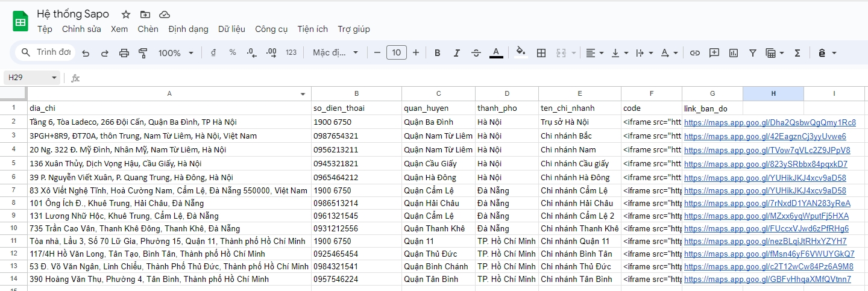
Task: Open the Trợ giúp menu
Action: coord(354,29)
